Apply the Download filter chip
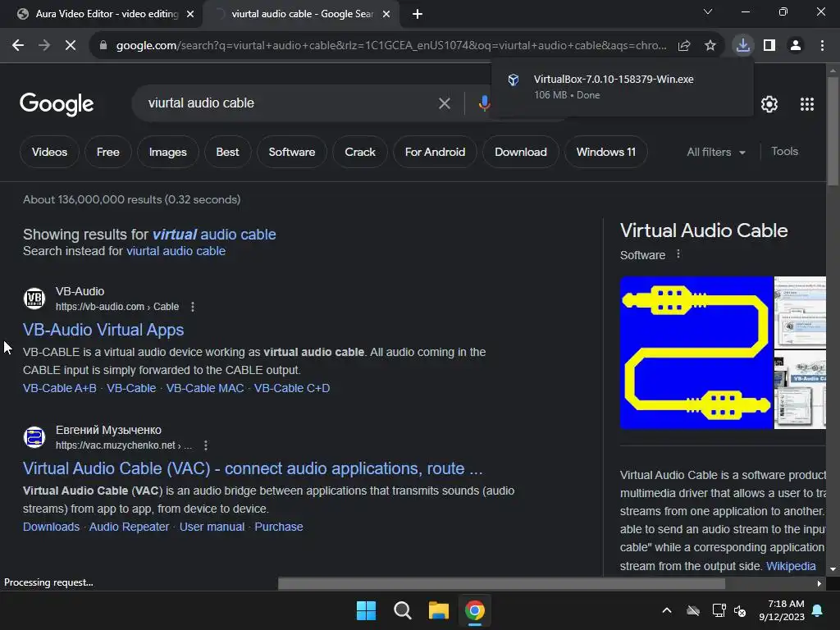The width and height of the screenshot is (840, 630). click(521, 152)
